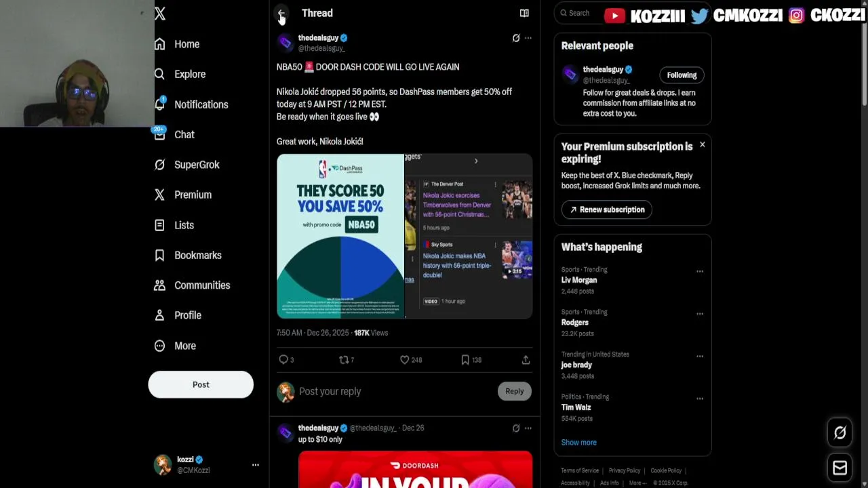The image size is (868, 488).
Task: Open Grok floating button at lower right
Action: coord(840,432)
